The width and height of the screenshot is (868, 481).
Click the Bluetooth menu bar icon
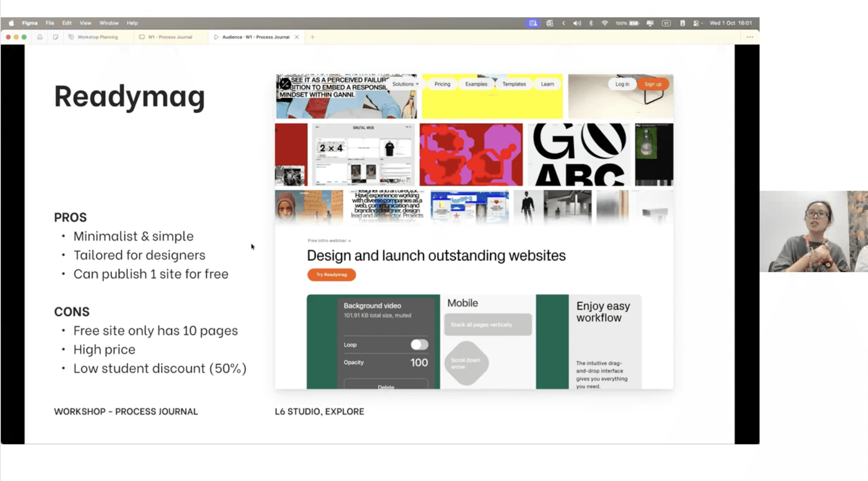click(x=591, y=23)
